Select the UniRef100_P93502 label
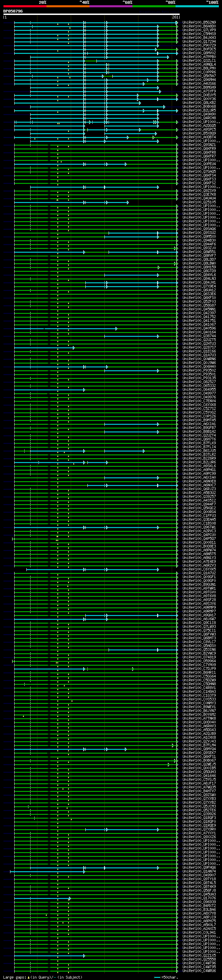Image resolution: width=222 pixels, height=980 pixels. (199, 370)
